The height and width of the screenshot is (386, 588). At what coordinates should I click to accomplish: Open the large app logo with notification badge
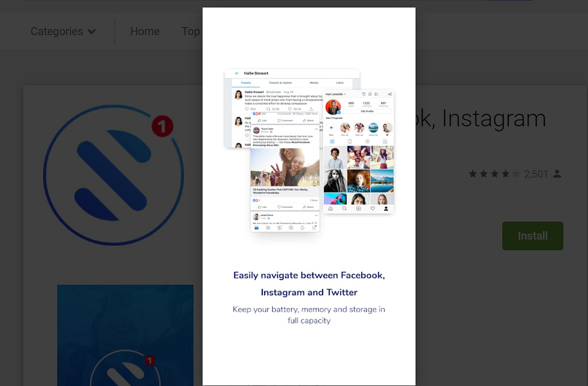click(x=114, y=175)
